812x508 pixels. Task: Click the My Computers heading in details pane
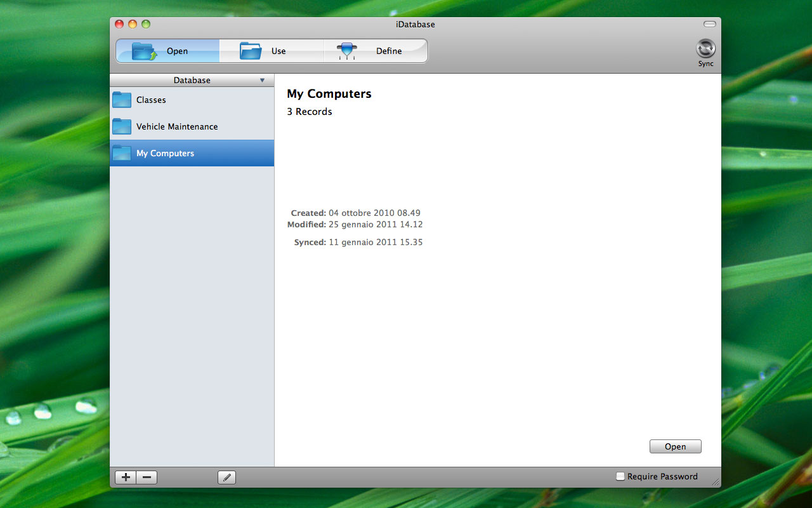pos(329,94)
